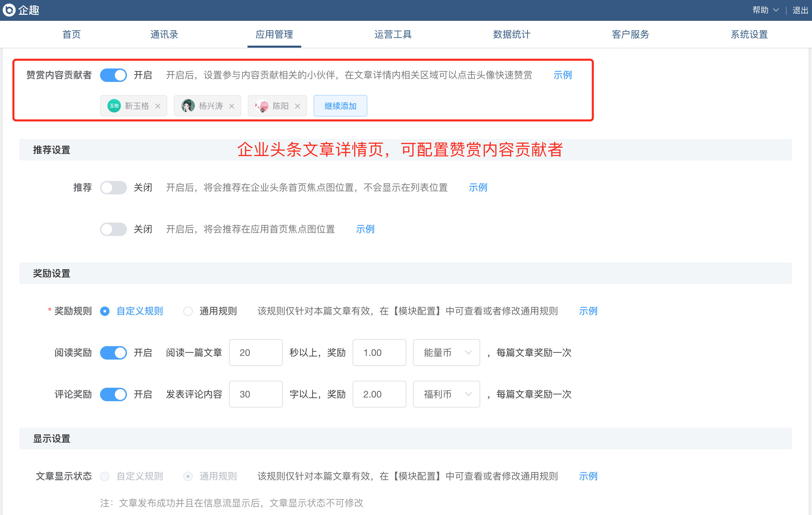Open the 福利币 currency dropdown

[x=446, y=394]
